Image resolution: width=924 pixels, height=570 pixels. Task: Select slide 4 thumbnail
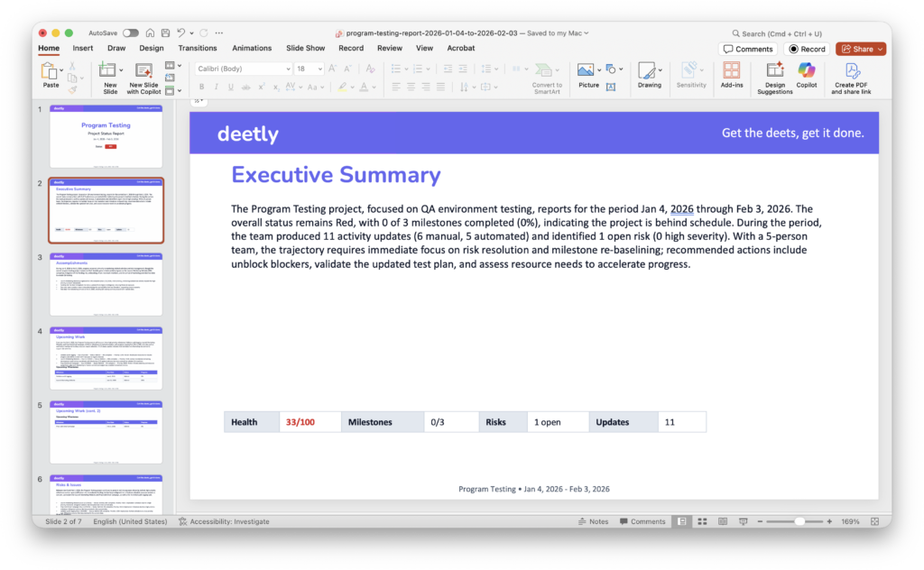pos(106,355)
